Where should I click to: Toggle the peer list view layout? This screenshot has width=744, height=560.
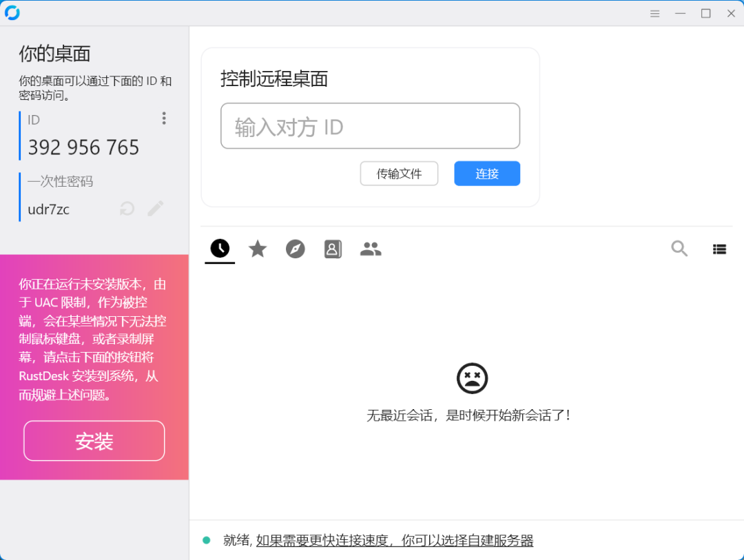pyautogui.click(x=719, y=249)
